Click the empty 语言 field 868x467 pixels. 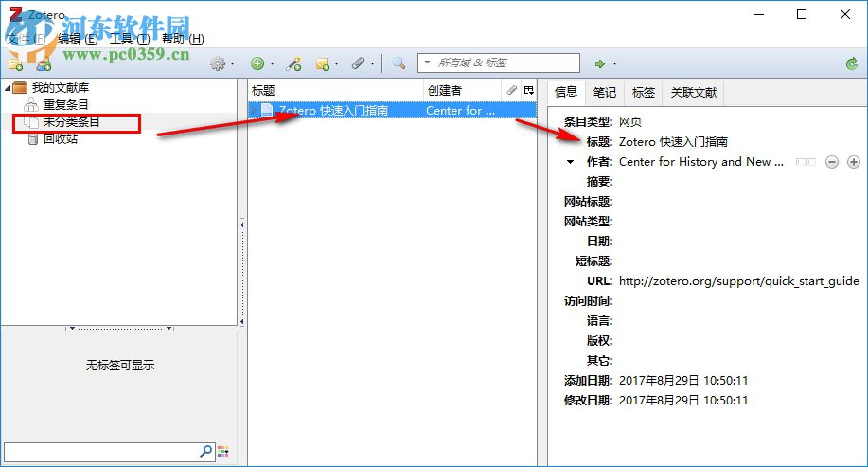tap(739, 321)
